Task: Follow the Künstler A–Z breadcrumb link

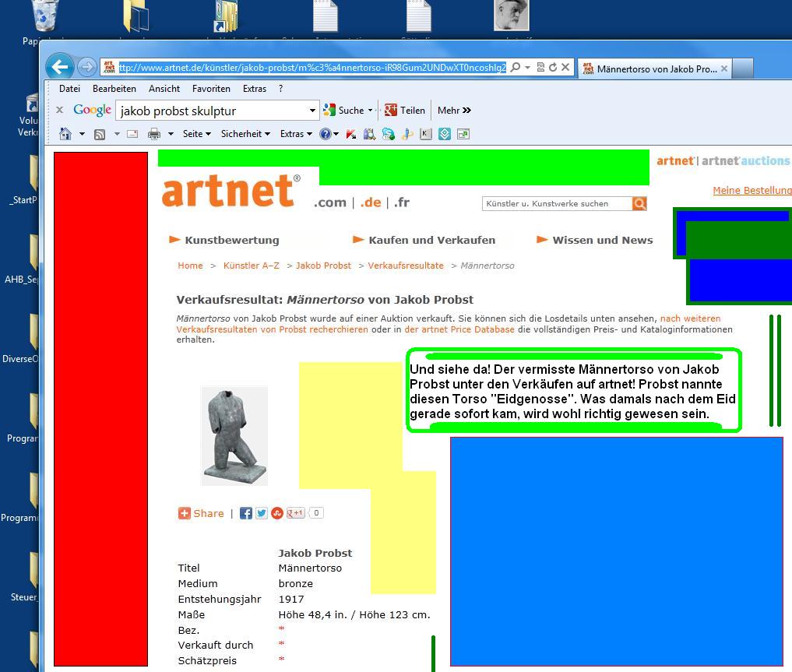Action: coord(251,266)
